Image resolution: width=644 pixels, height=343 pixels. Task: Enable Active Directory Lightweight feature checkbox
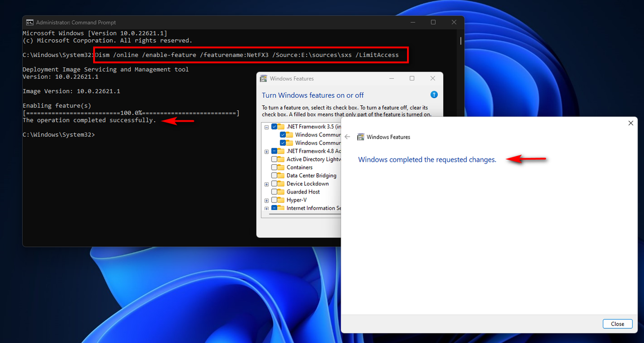[274, 159]
